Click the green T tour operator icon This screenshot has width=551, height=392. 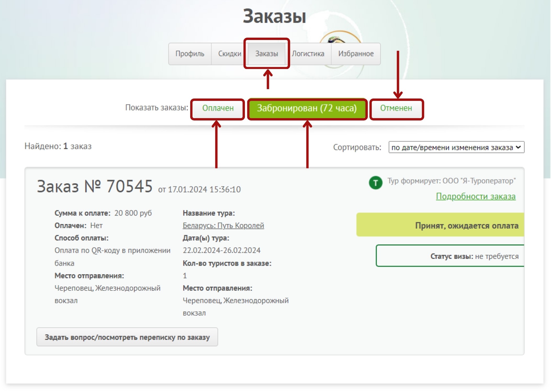[x=375, y=183]
